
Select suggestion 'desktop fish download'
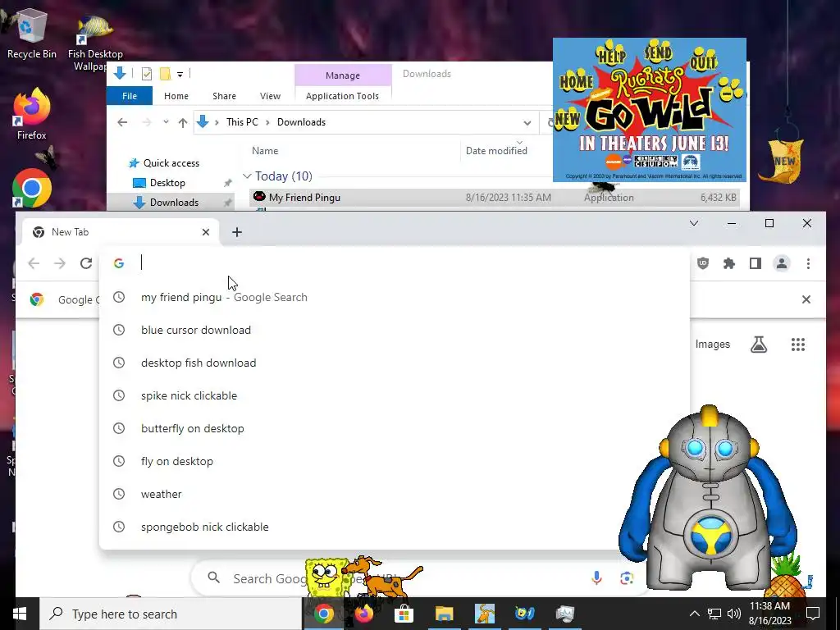point(395,363)
